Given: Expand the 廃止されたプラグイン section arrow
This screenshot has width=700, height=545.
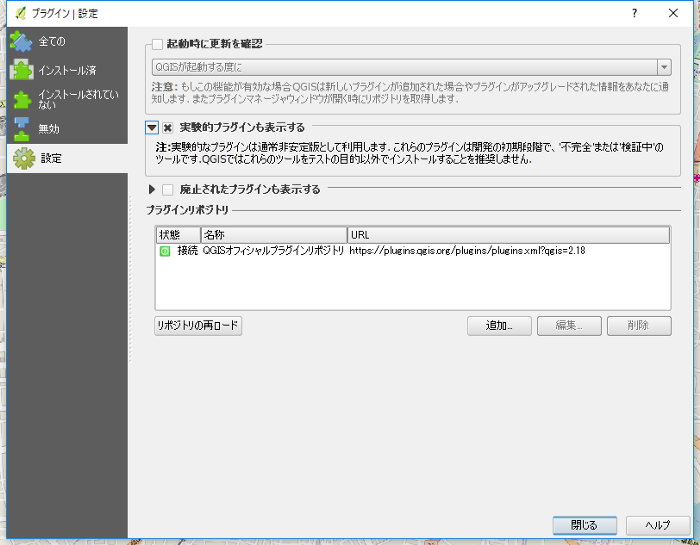Looking at the screenshot, I should point(152,189).
